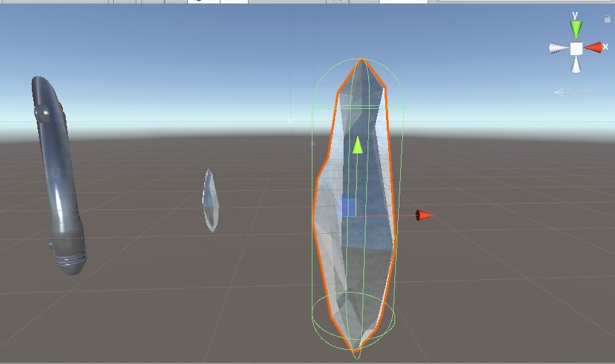Click the bottom white cone on the orientation gizmo

(x=576, y=65)
